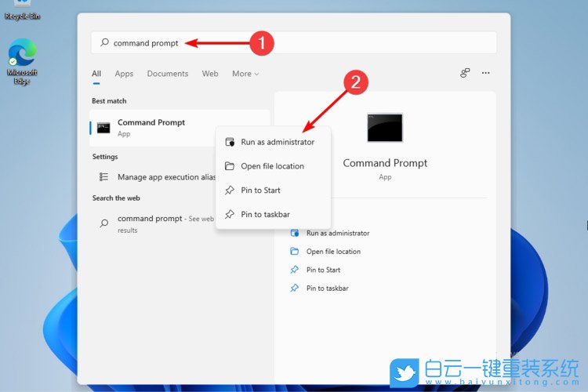Click the 'Best match' heading
The image size is (588, 392).
click(109, 101)
